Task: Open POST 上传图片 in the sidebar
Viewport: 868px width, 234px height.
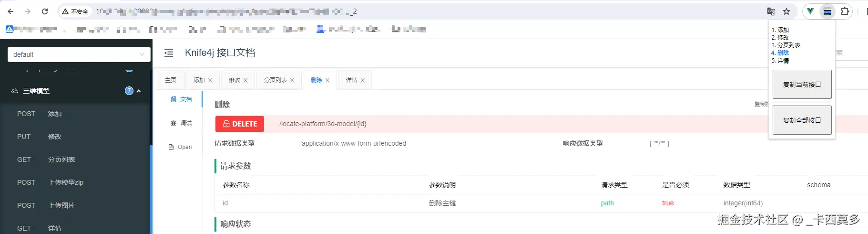Action: pos(75,205)
